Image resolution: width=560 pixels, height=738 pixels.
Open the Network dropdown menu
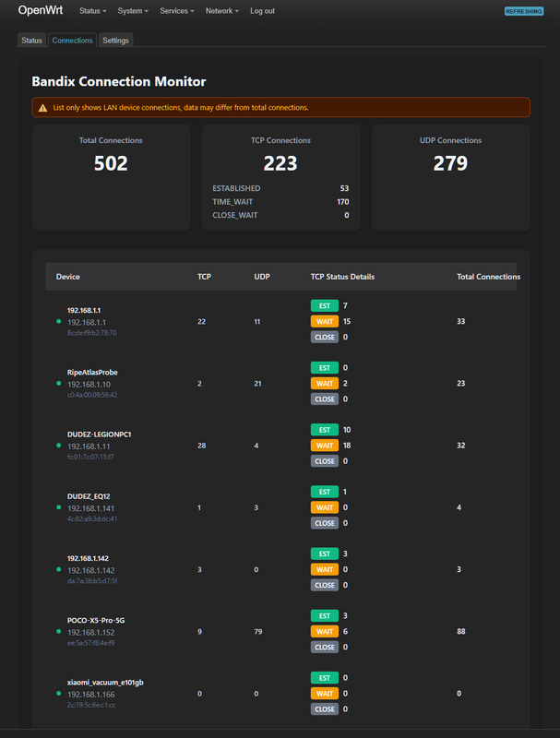pyautogui.click(x=222, y=11)
